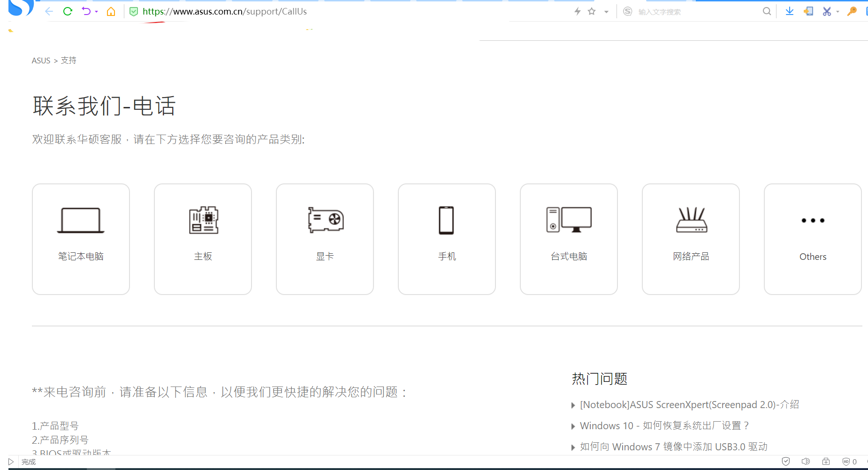Screen dimensions: 868x470
Task: Select the phone icon in 手机 card
Action: 446,220
